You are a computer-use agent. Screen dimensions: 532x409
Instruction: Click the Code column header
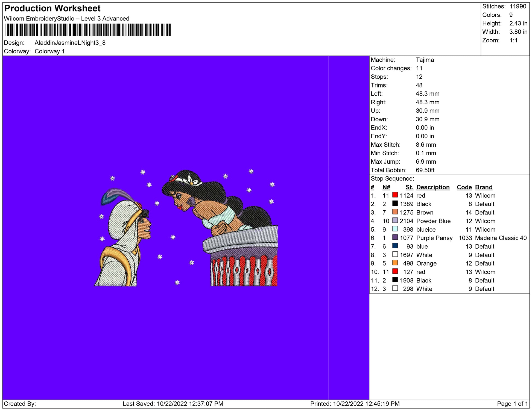click(x=464, y=187)
